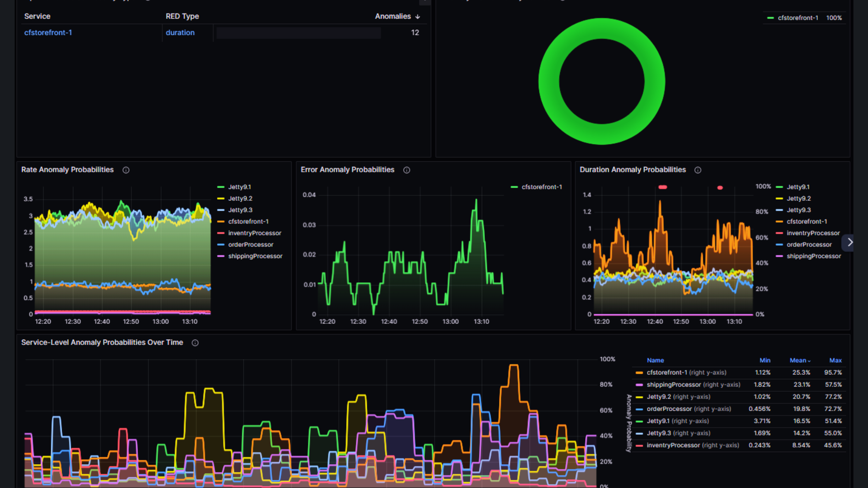Toggle Jetty9.2 series in Duration Anomaly legend

(798, 199)
